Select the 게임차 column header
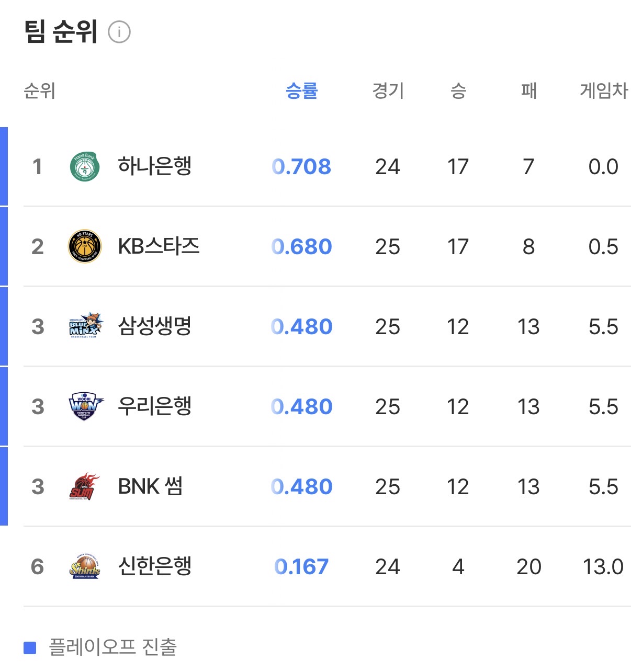Screen dimensions: 631x672 click(x=603, y=91)
